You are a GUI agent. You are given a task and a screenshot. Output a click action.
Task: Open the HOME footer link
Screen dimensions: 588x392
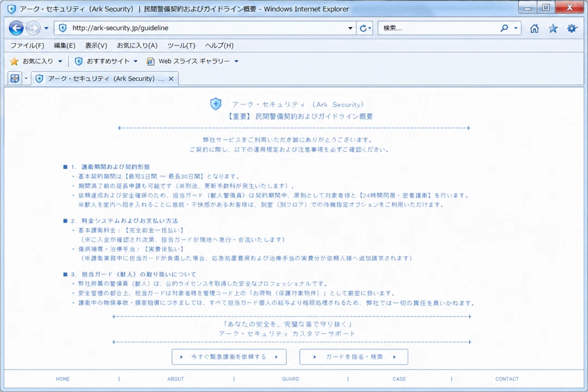(x=63, y=379)
